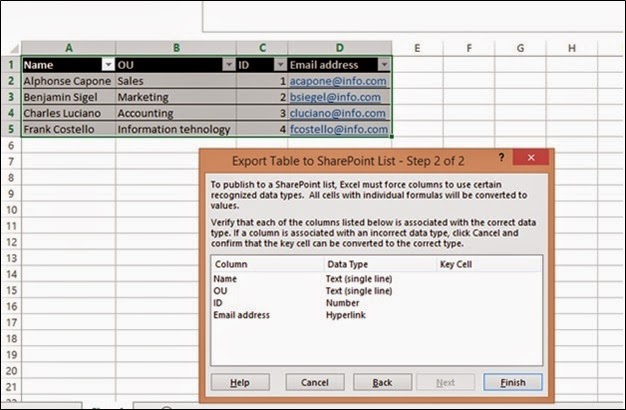Cancel the SharePoint export dialog
626x410 pixels.
315,382
